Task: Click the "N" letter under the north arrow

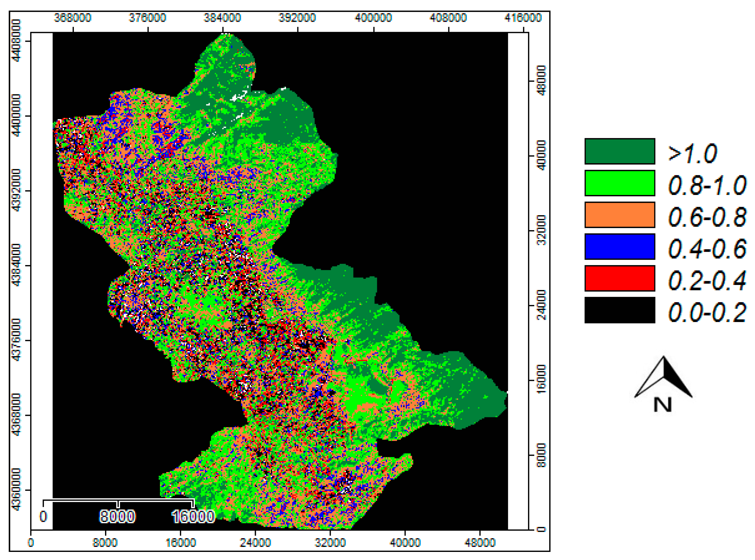Action: 663,405
